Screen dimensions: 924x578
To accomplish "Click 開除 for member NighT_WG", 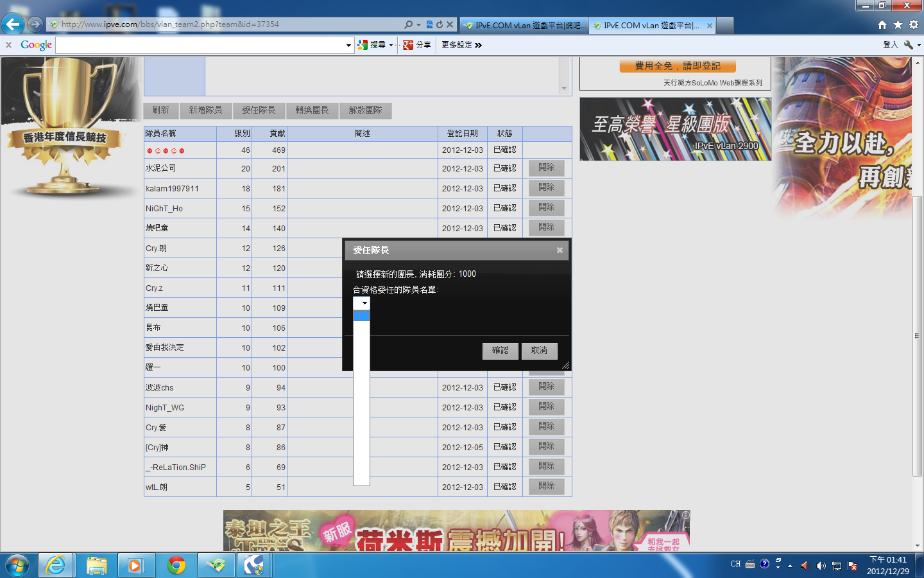I will pyautogui.click(x=547, y=407).
